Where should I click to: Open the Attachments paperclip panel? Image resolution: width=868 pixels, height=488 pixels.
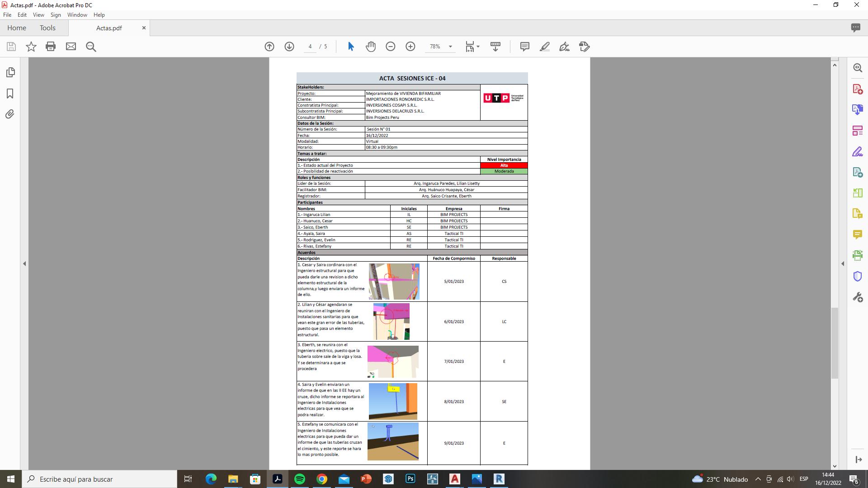pos(10,114)
